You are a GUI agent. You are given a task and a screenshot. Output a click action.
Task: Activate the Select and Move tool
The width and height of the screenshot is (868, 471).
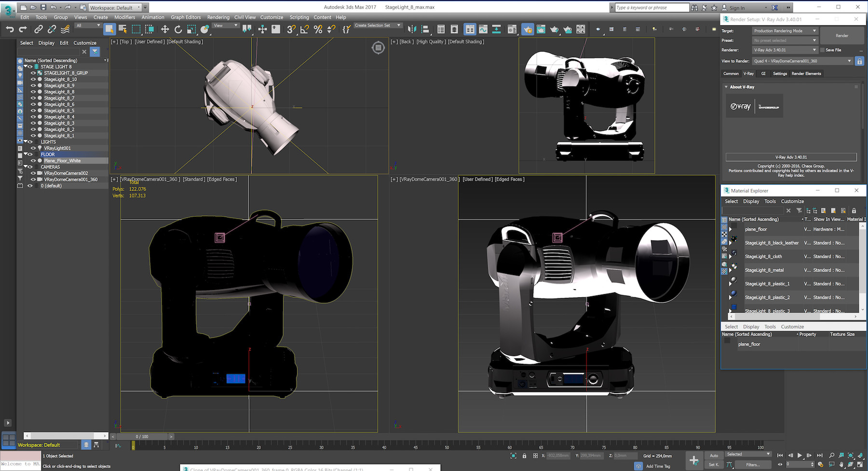coord(164,29)
